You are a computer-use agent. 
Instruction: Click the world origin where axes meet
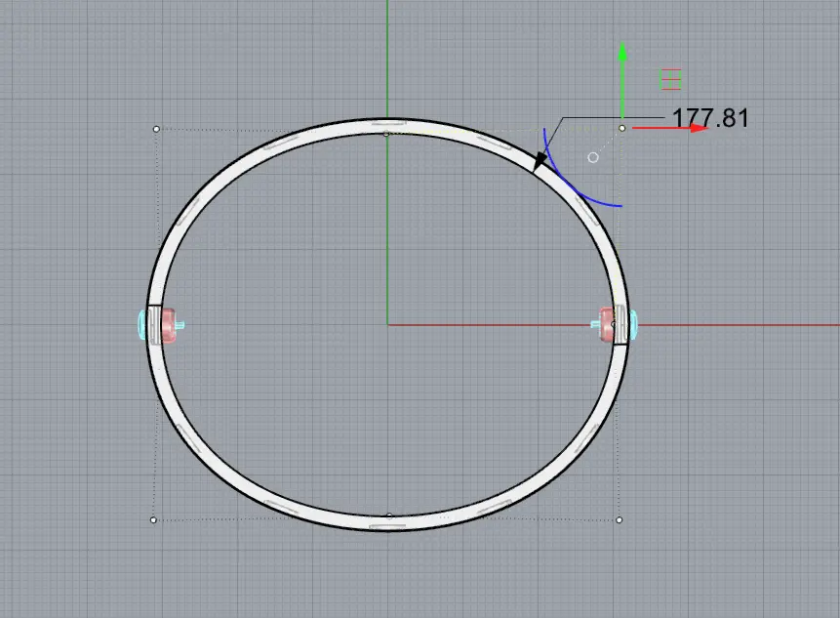[x=388, y=324]
